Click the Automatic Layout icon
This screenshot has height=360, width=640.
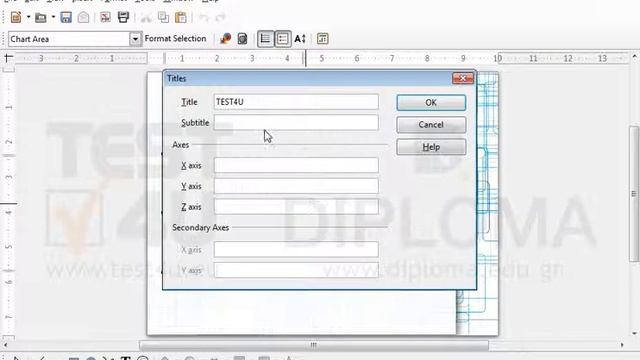pyautogui.click(x=322, y=39)
